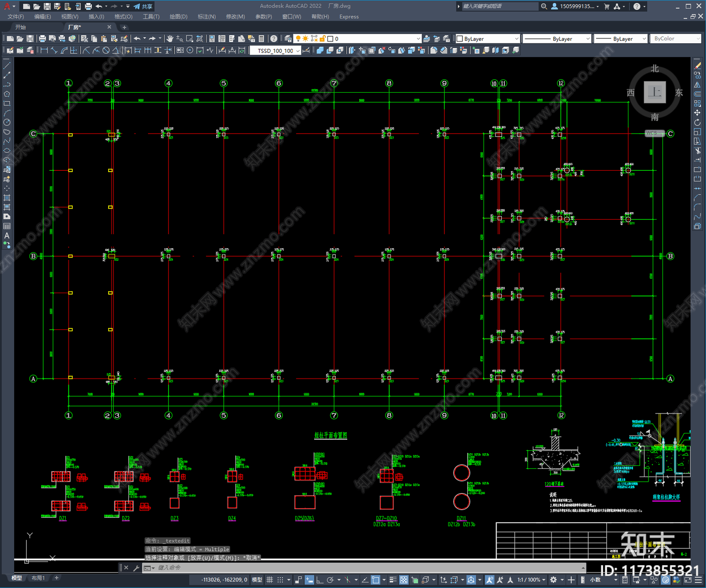706x588 pixels.
Task: Toggle transparency display in status bar
Action: 404,580
